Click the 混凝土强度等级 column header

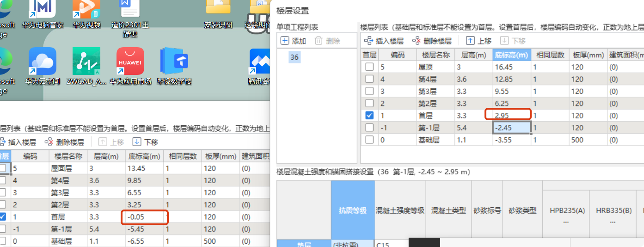pyautogui.click(x=400, y=210)
